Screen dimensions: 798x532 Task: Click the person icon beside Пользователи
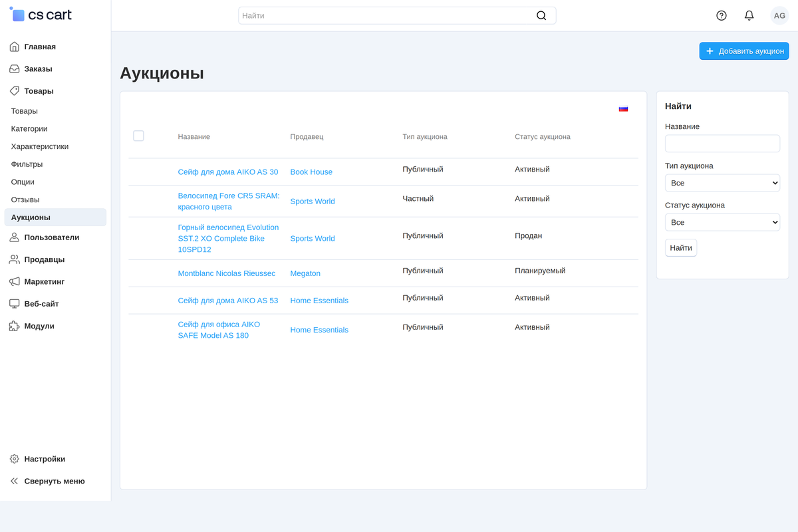(15, 237)
